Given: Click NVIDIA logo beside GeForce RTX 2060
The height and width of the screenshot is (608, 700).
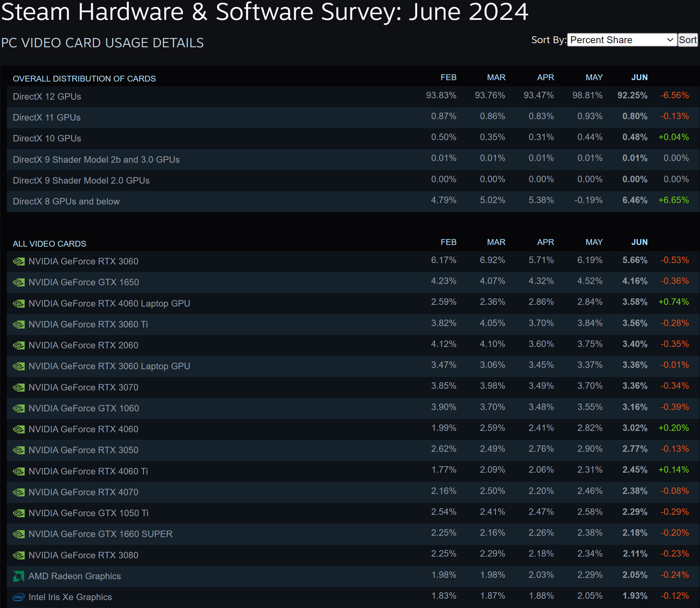Looking at the screenshot, I should point(19,346).
